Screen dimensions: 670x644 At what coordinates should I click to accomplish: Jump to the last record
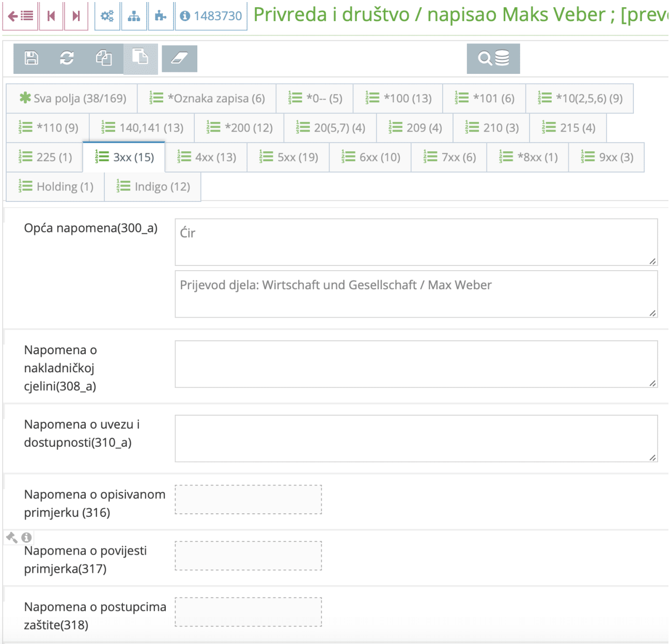76,15
